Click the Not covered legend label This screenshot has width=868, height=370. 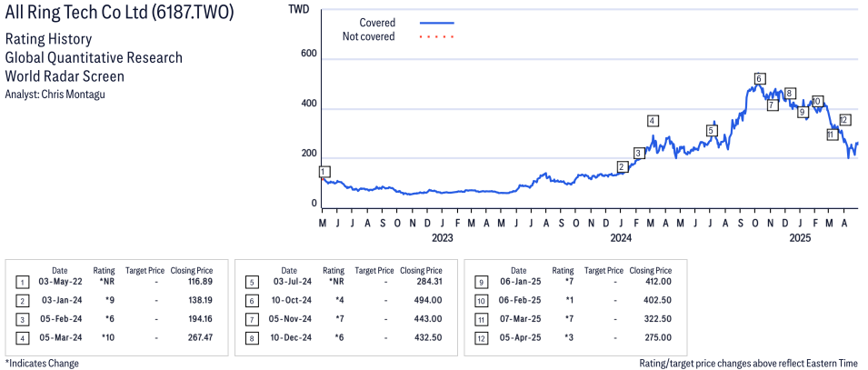pos(368,36)
